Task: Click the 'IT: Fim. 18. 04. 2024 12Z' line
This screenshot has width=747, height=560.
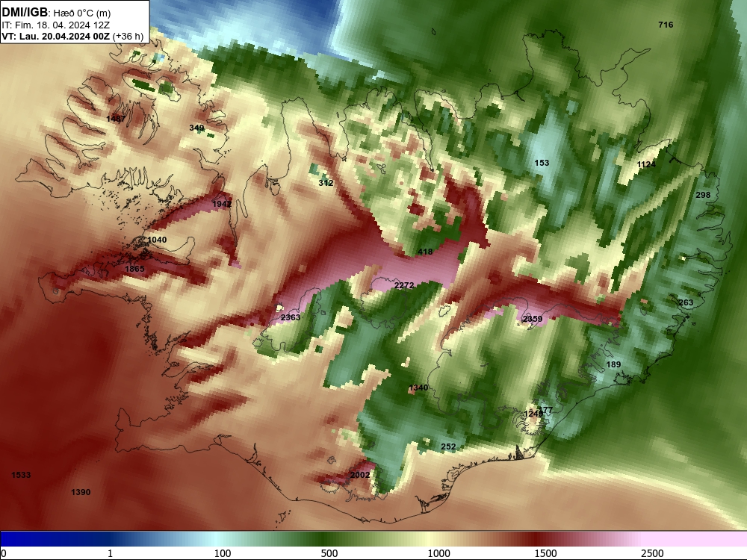Action: (x=56, y=25)
